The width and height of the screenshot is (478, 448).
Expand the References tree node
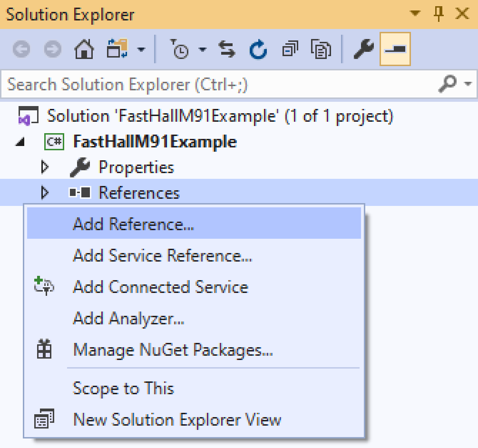(45, 193)
